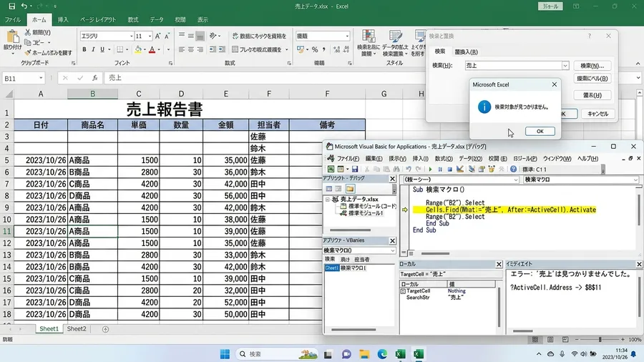Click the Save floppy icon in VBA toolbar

355,169
